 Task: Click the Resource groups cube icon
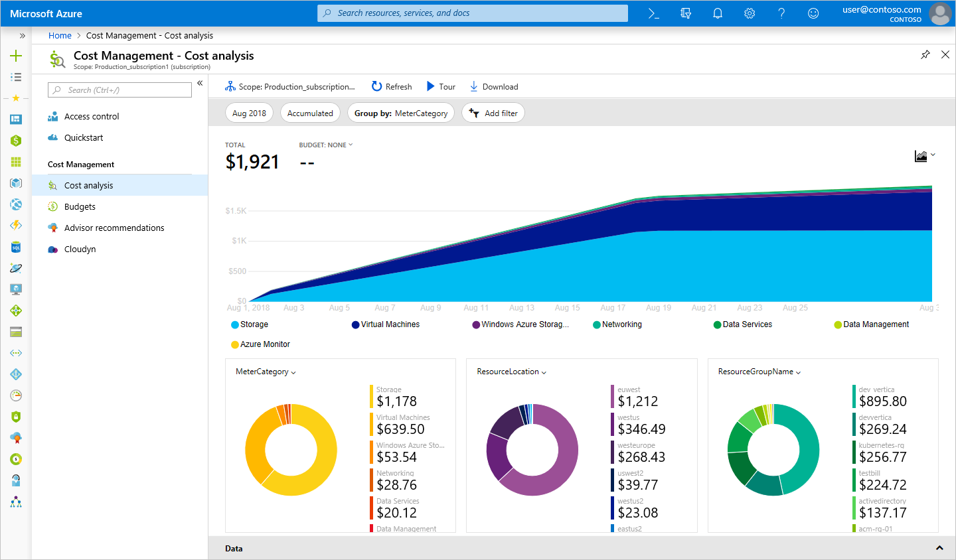click(16, 183)
